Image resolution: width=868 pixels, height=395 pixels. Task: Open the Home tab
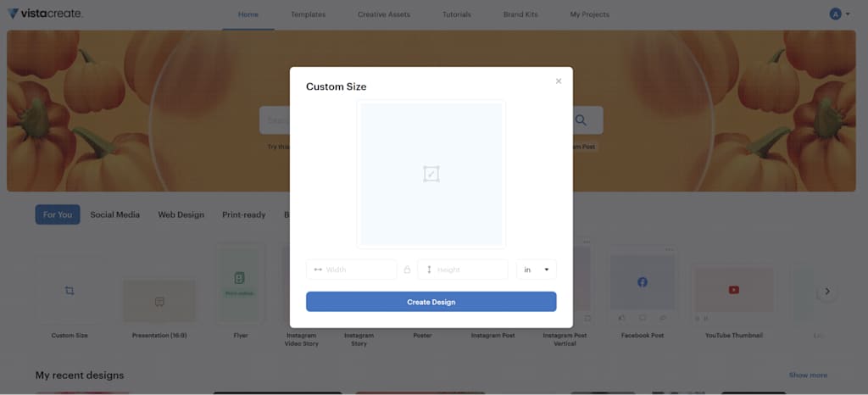point(248,14)
